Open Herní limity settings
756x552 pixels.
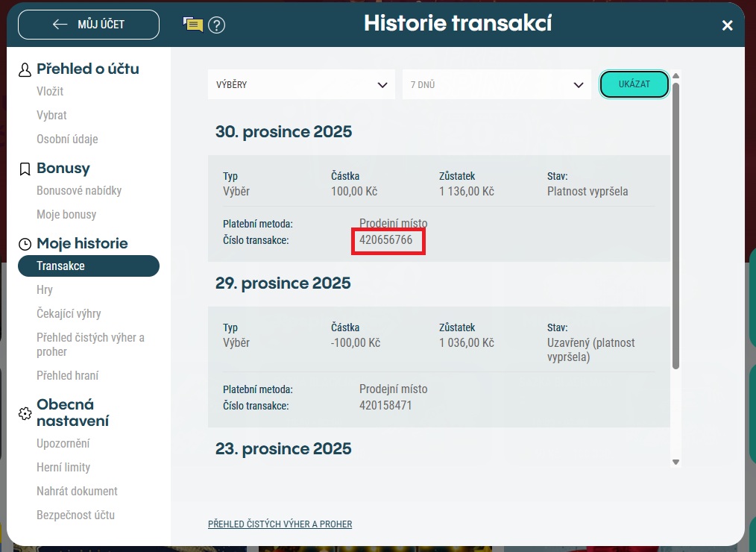(63, 468)
